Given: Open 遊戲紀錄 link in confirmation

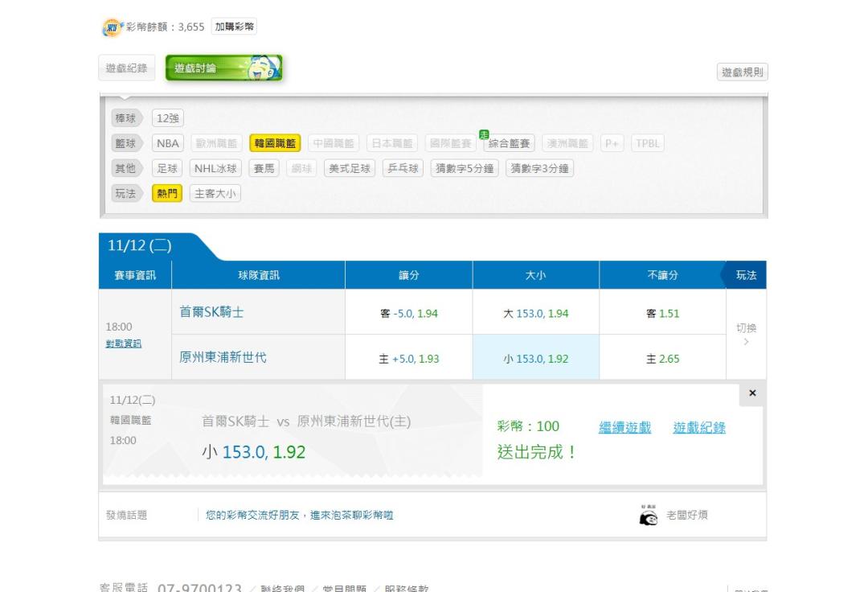Looking at the screenshot, I should pos(699,428).
